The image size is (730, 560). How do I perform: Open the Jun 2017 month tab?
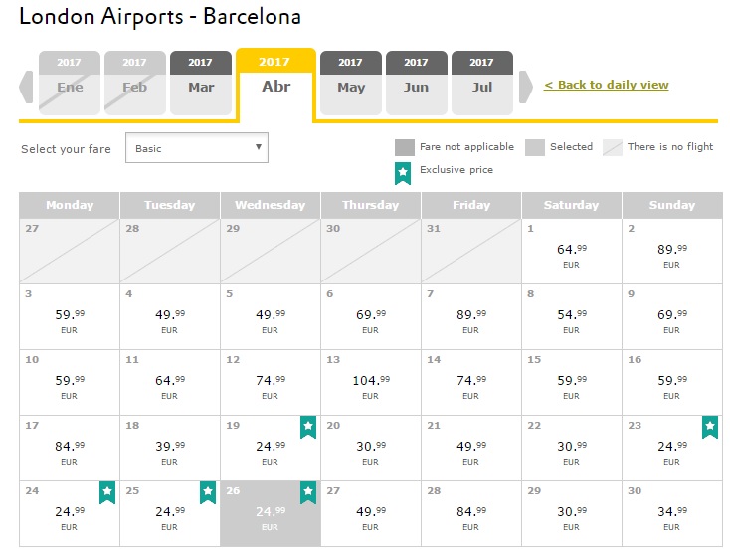tap(416, 83)
